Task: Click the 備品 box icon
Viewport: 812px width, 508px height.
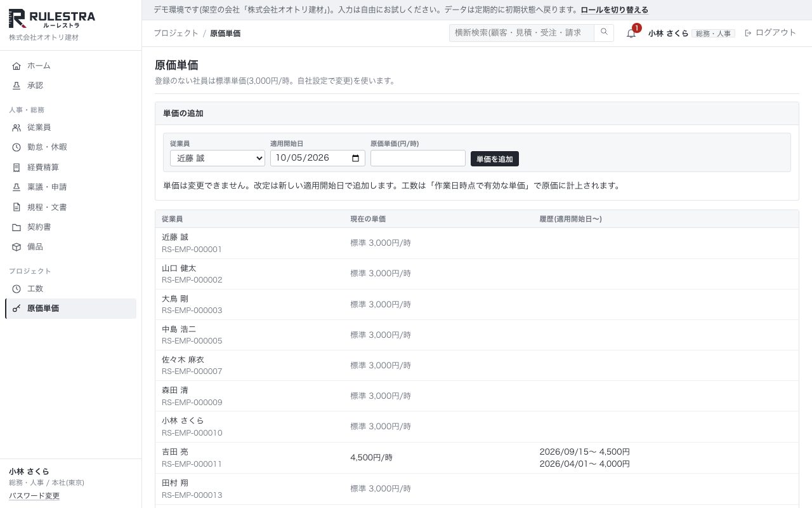Action: click(x=16, y=247)
